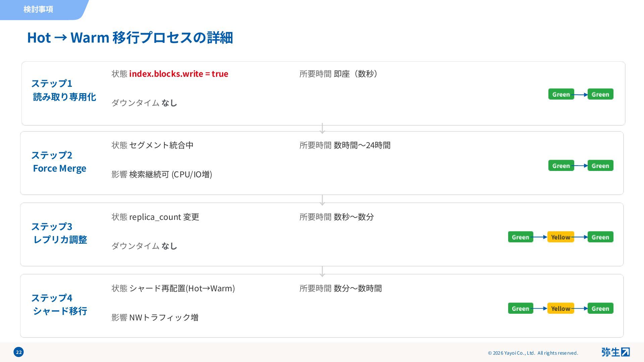Click the ステップ1 読み取り専用化 heading

64,90
